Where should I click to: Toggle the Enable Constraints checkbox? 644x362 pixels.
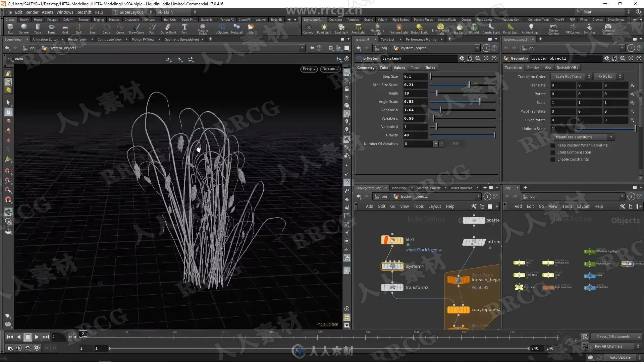(x=553, y=160)
